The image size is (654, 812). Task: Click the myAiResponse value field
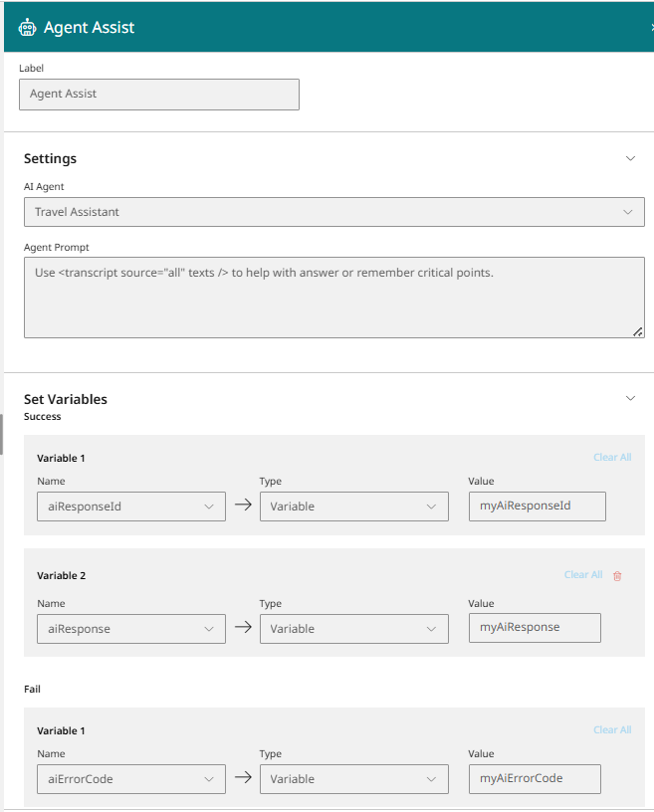(535, 628)
